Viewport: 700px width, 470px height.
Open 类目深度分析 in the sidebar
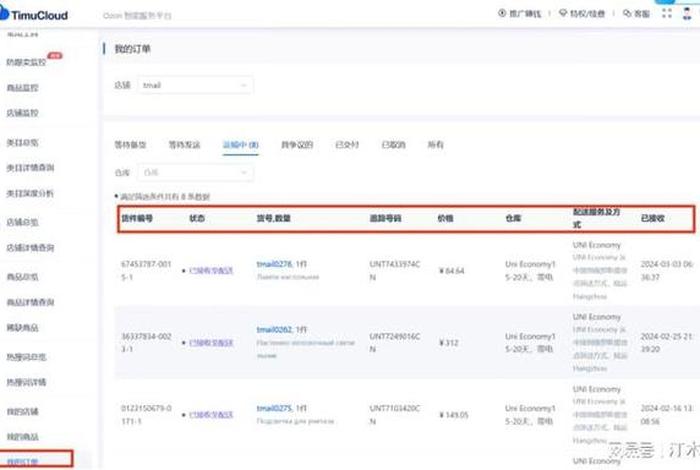click(x=30, y=193)
